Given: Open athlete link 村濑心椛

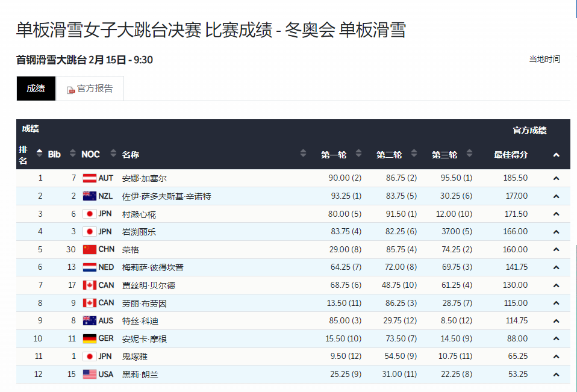Looking at the screenshot, I should click(x=139, y=214).
